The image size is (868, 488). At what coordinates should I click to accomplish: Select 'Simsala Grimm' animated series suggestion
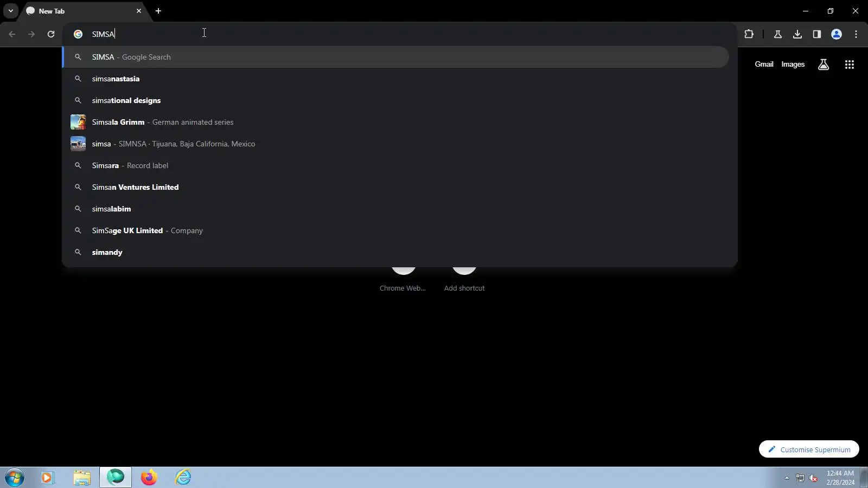(396, 122)
